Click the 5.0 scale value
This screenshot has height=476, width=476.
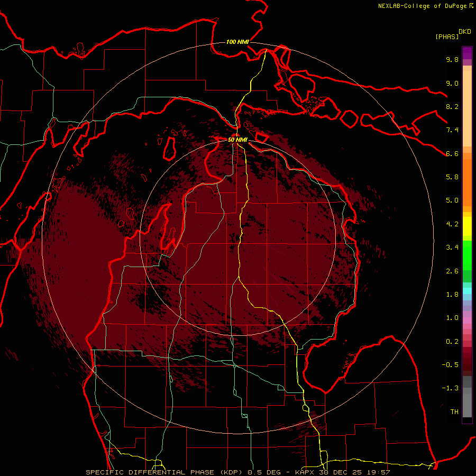pos(452,200)
